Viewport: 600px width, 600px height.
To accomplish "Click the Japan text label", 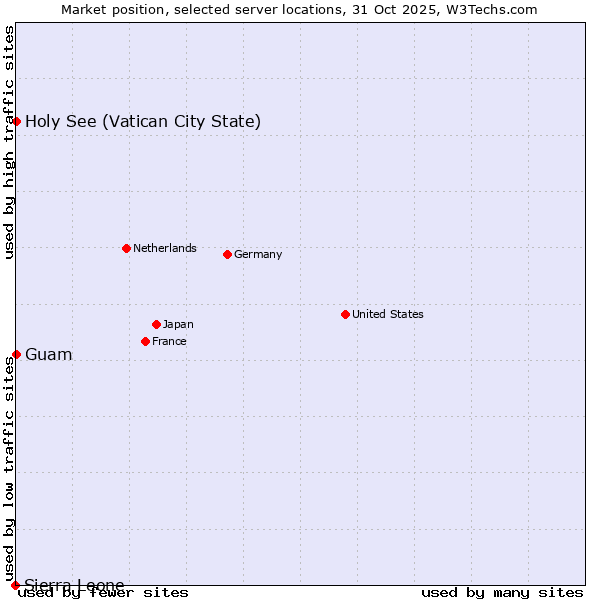I will (x=178, y=324).
